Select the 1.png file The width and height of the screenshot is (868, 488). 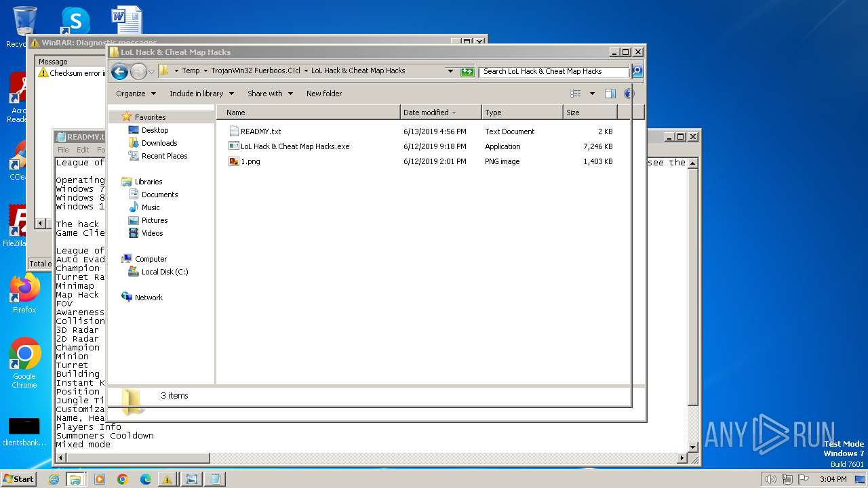pos(250,161)
